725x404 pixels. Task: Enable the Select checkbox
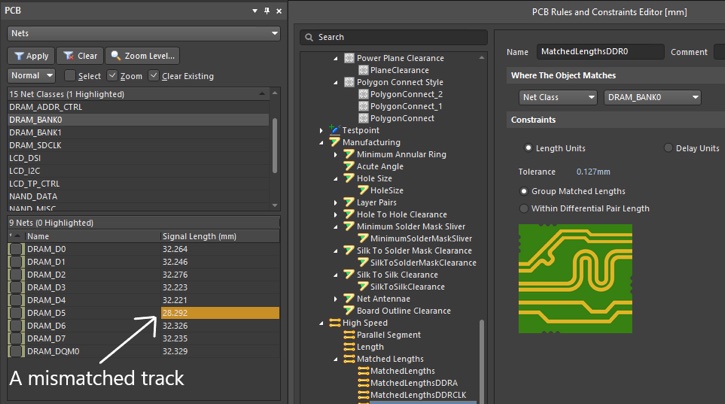(x=70, y=76)
